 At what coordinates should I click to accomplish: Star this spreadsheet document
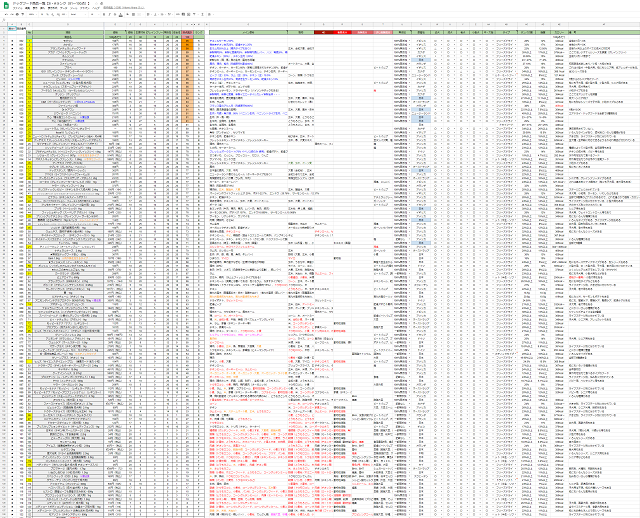[x=96, y=3]
